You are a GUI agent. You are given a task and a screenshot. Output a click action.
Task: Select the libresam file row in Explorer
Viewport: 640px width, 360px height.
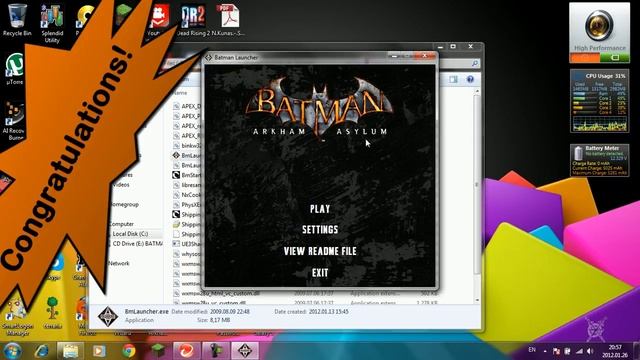tap(187, 185)
